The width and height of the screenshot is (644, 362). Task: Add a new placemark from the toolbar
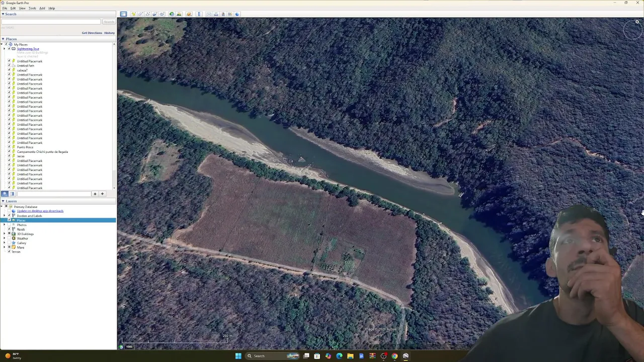133,14
